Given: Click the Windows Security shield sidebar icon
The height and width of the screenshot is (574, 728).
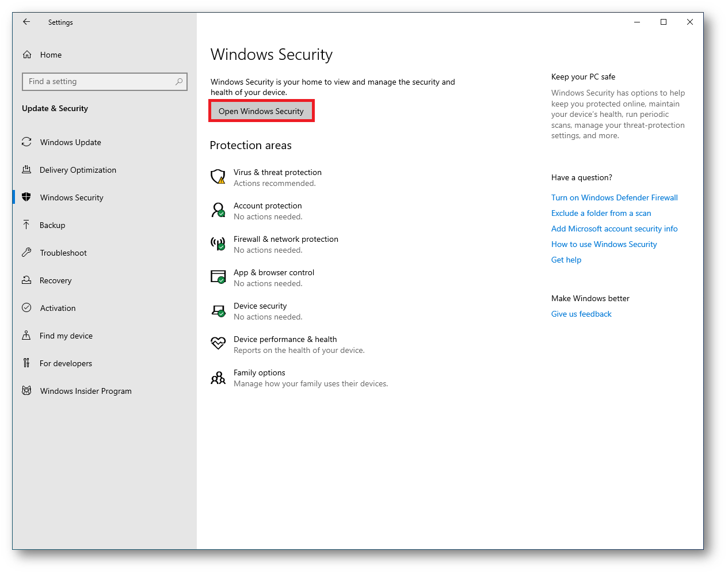Looking at the screenshot, I should 26,197.
